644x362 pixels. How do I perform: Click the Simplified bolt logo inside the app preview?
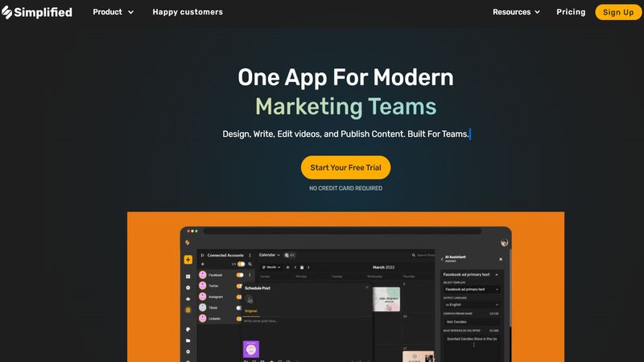188,243
